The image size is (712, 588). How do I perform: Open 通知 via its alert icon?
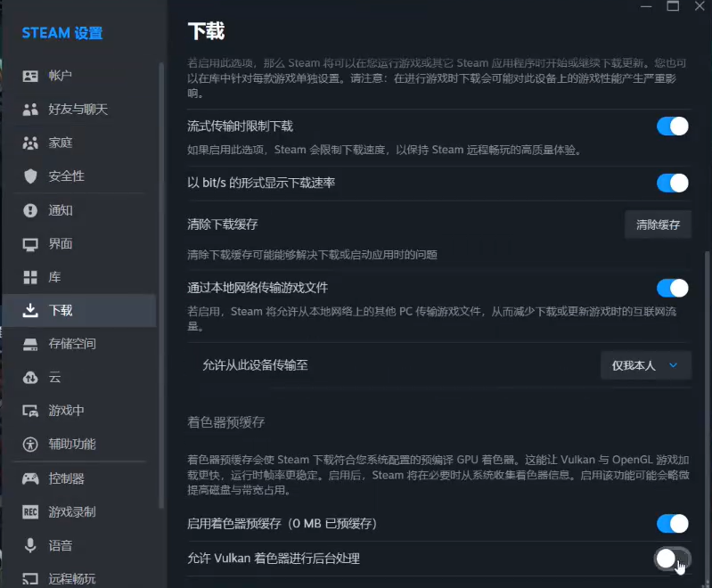30,210
